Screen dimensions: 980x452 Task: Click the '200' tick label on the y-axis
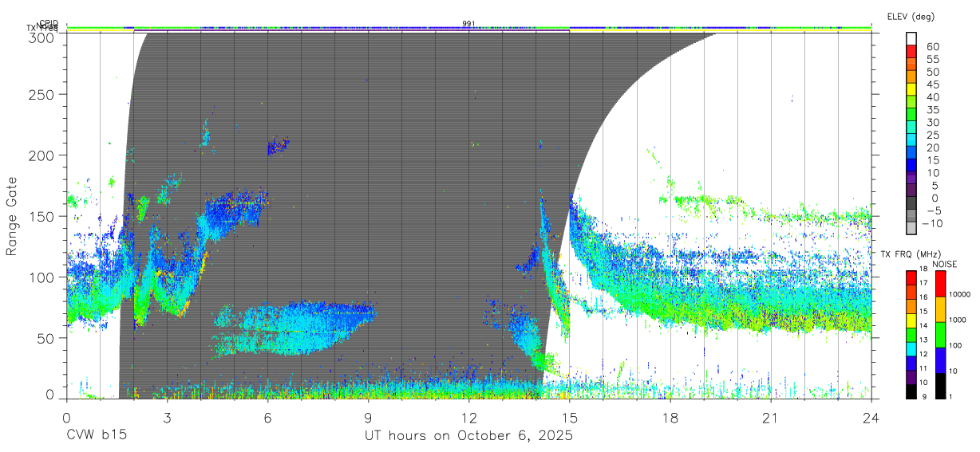pyautogui.click(x=43, y=155)
